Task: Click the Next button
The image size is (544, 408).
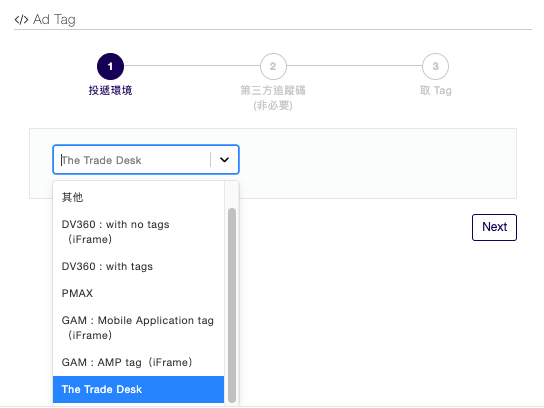Action: point(494,227)
